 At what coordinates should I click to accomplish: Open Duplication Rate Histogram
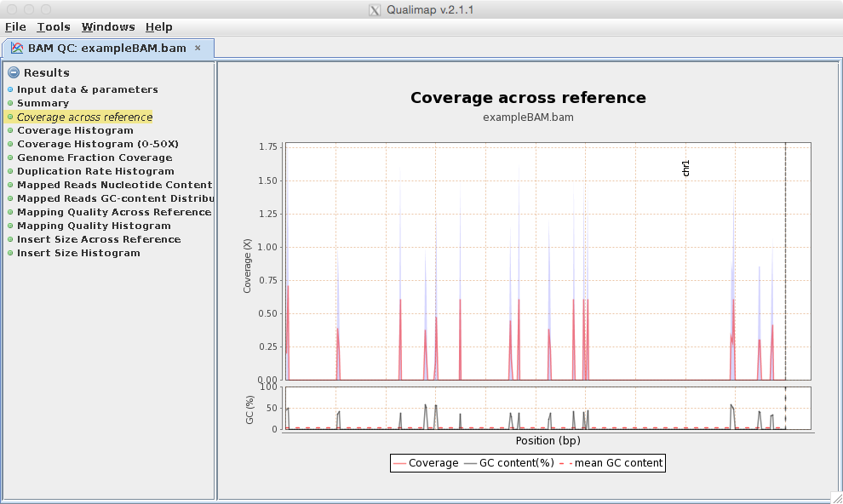pos(95,171)
